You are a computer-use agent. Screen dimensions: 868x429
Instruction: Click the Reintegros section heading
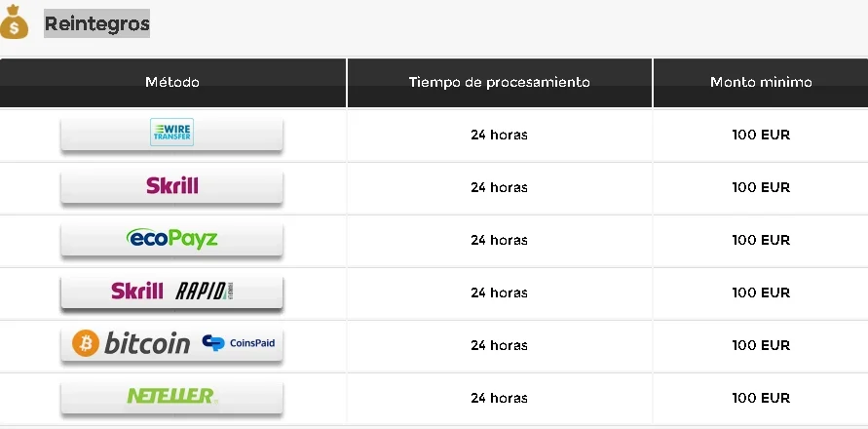(96, 23)
